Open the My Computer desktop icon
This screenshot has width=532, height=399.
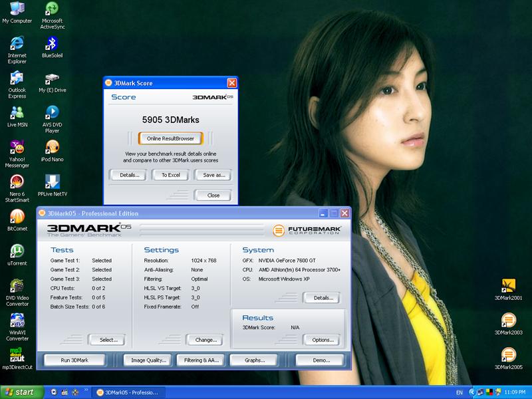coord(17,13)
